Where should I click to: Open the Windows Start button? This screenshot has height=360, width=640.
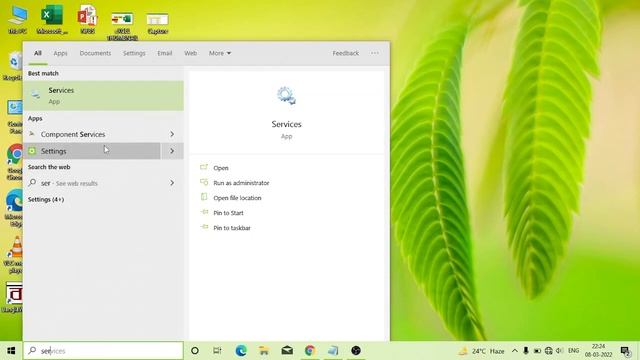pyautogui.click(x=11, y=351)
